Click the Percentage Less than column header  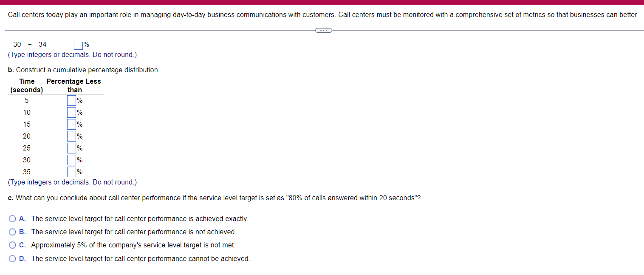(x=73, y=85)
